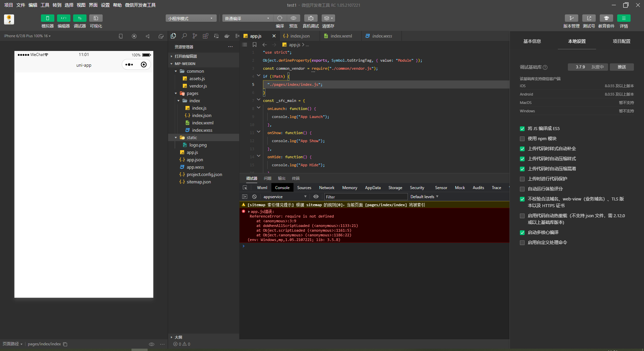
Task: Toggle auto compress and obfuscate on upload
Action: [x=522, y=169]
